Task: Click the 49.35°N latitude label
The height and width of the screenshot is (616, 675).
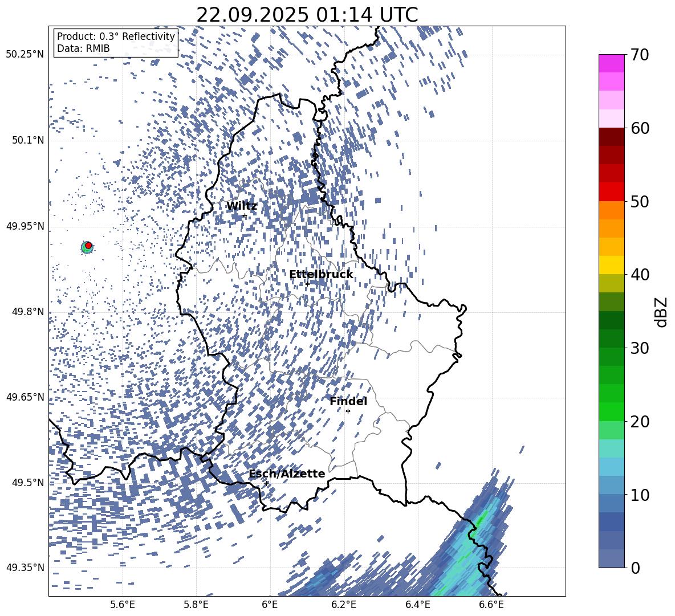Action: (25, 568)
